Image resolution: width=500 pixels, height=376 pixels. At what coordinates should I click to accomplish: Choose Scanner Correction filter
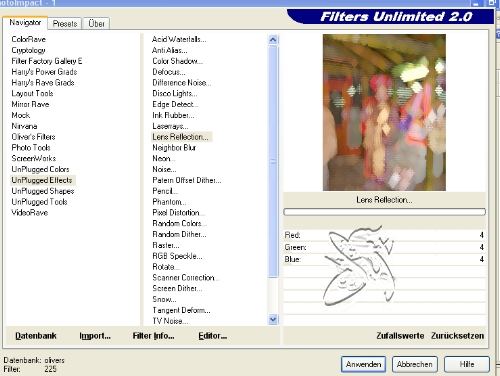[186, 278]
